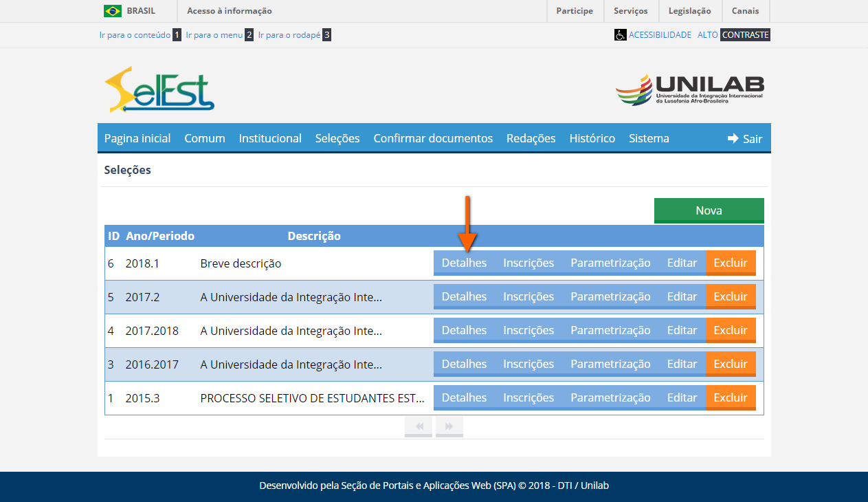Screen dimensions: 868x502
Task: Click Excluir on the 2015.3 row
Action: pos(731,397)
